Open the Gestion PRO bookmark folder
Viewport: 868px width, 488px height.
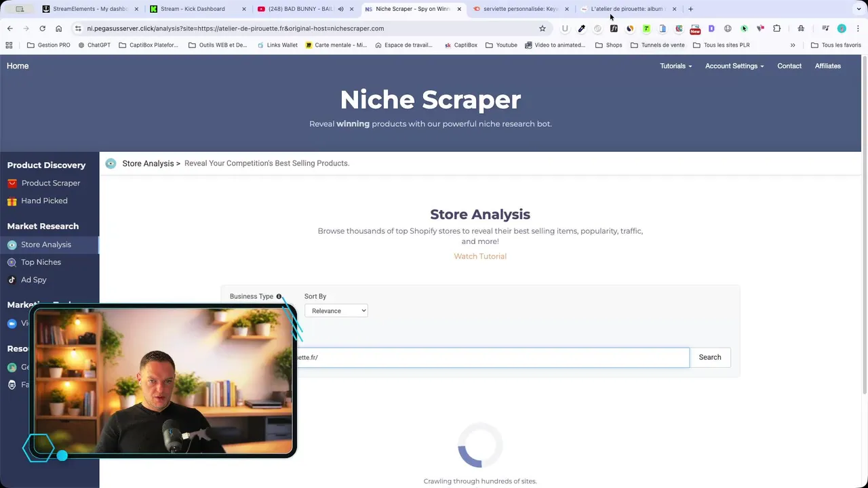click(x=49, y=45)
